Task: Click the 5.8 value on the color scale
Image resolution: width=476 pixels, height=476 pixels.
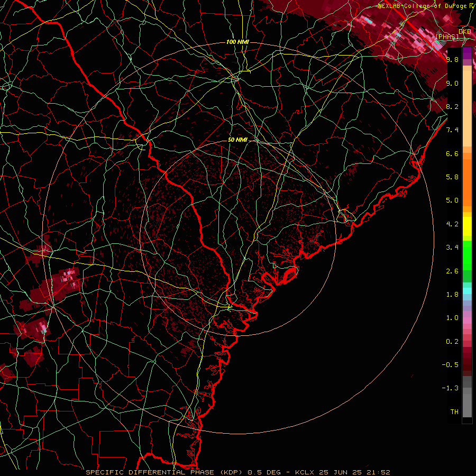Action: [452, 177]
